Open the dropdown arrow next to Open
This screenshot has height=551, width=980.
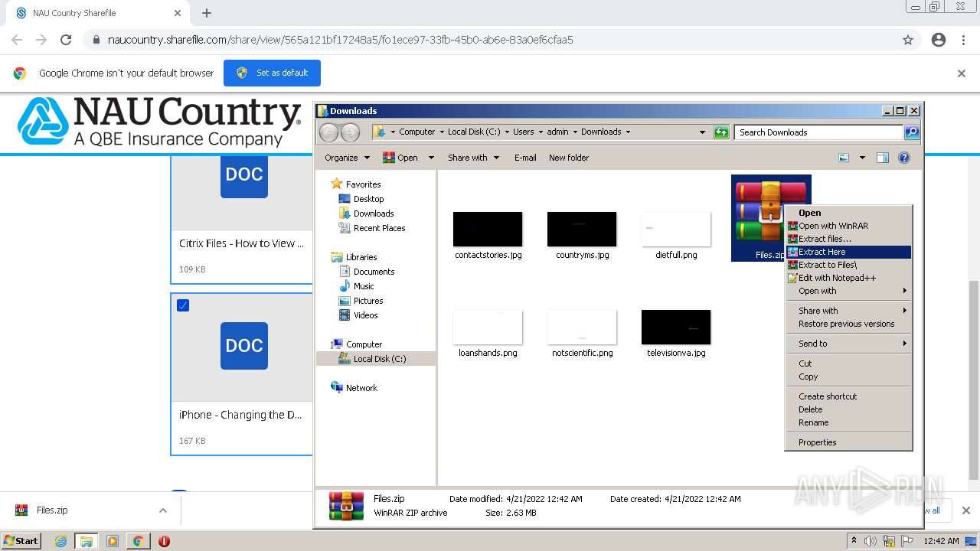tap(431, 158)
